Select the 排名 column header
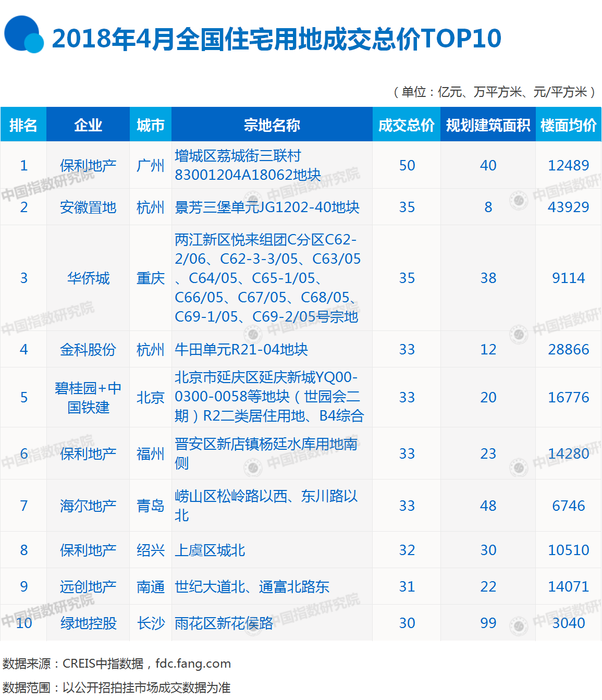The image size is (602, 700). [x=23, y=125]
